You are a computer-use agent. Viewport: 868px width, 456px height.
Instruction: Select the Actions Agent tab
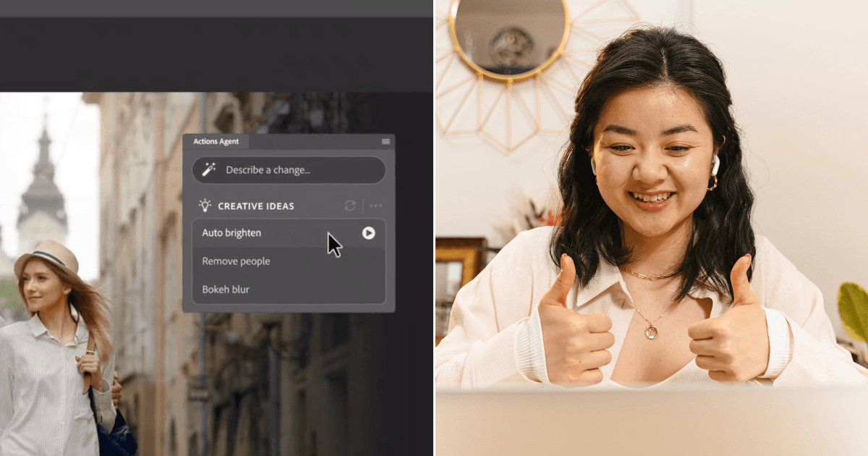[x=216, y=142]
